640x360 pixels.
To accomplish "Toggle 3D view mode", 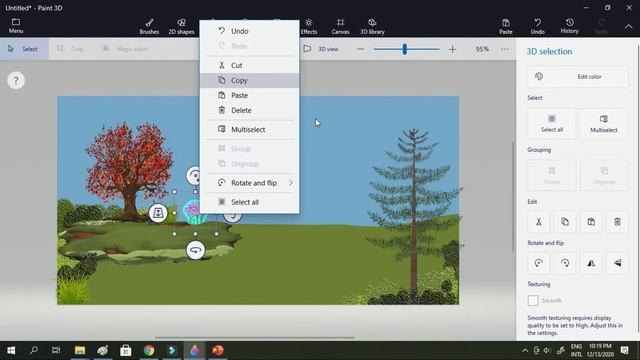I will pos(321,49).
